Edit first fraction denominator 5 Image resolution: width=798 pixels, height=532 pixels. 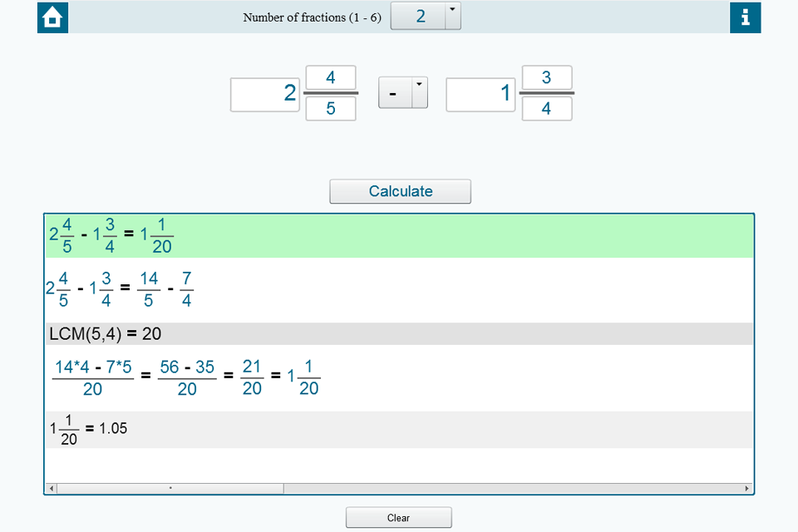coord(331,109)
